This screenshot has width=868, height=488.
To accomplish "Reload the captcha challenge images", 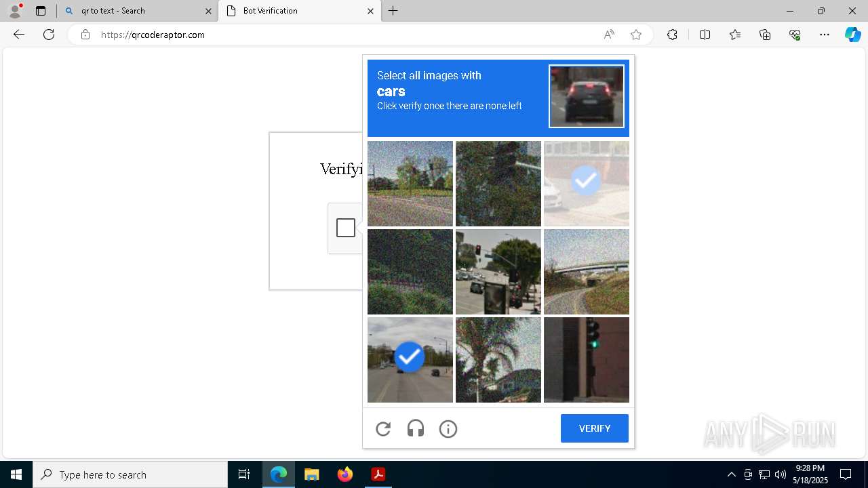I will pyautogui.click(x=383, y=428).
